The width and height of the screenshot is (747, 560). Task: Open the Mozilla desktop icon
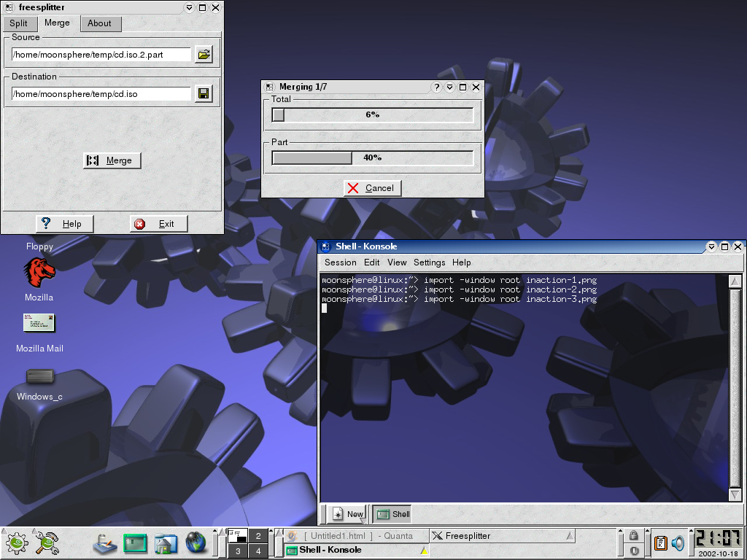[39, 273]
